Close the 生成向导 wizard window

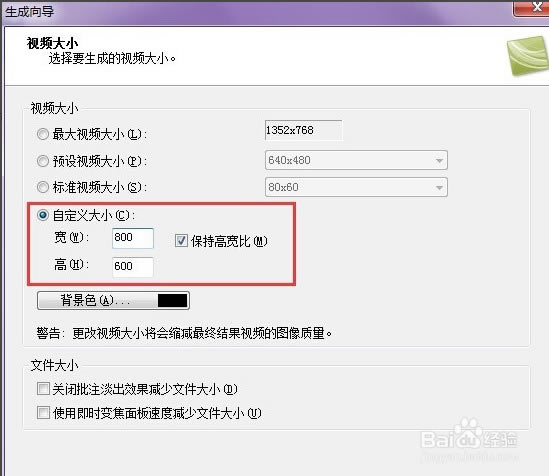click(531, 8)
